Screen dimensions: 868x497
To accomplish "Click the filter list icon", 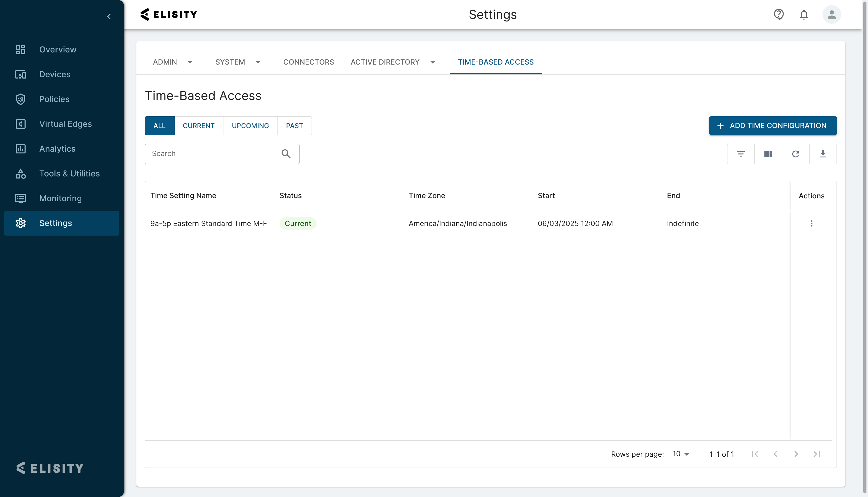I will 740,154.
